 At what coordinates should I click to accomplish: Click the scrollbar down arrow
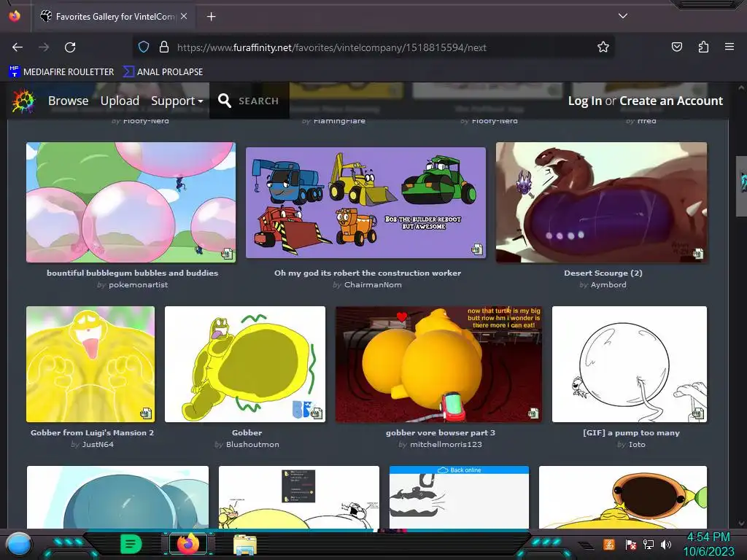pyautogui.click(x=741, y=523)
